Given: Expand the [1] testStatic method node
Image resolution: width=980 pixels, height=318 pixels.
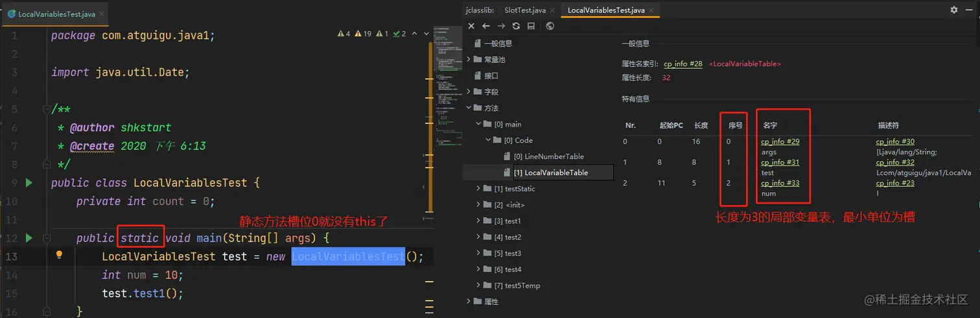Looking at the screenshot, I should [x=478, y=189].
